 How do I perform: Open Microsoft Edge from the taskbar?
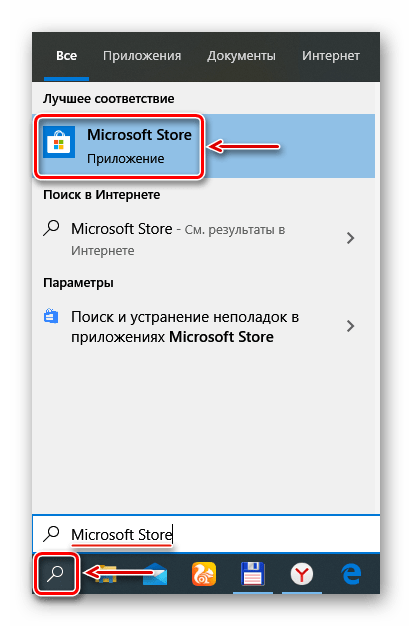point(351,574)
